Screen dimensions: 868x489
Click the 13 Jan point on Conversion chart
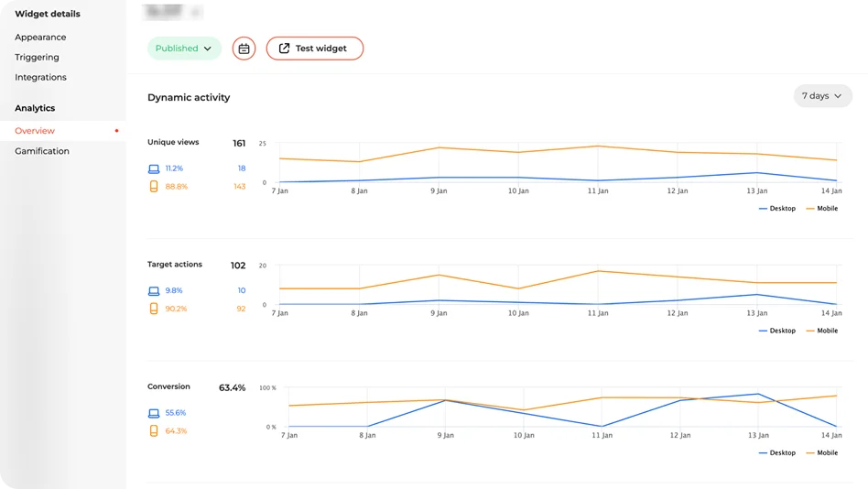coord(757,395)
